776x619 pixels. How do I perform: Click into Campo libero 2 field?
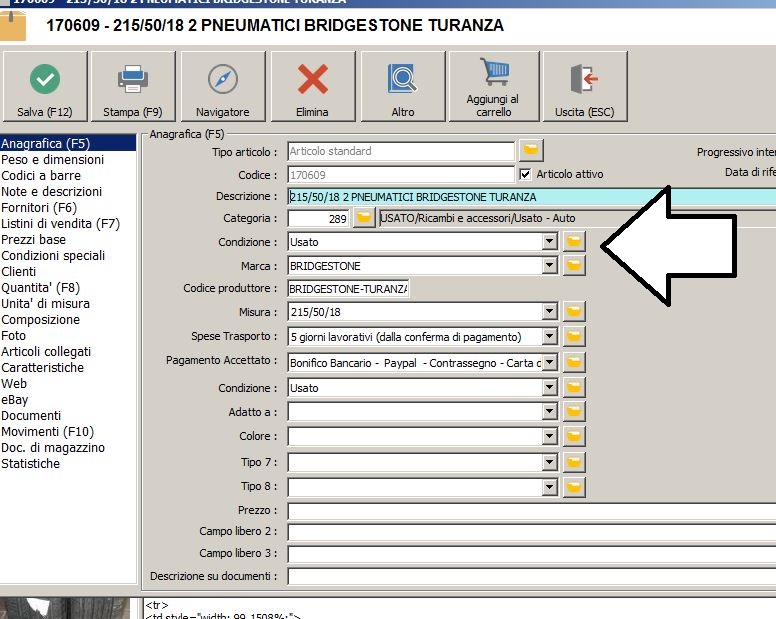click(532, 532)
